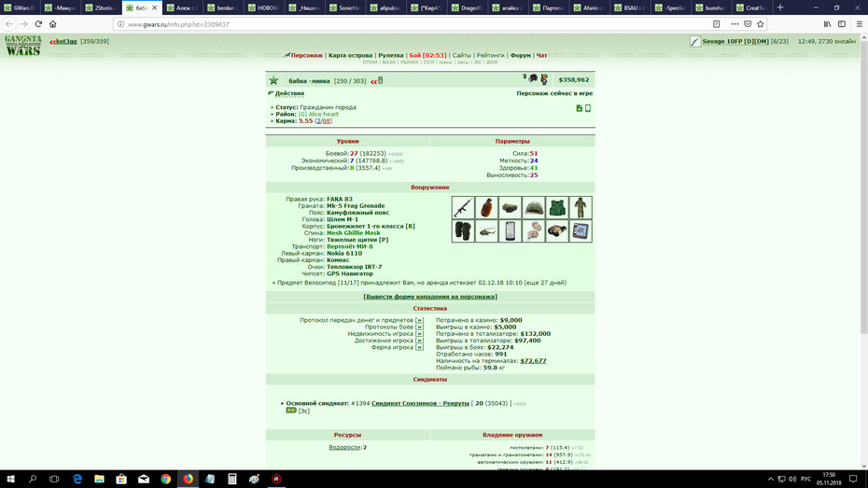Open Windows Start menu

coord(10,480)
